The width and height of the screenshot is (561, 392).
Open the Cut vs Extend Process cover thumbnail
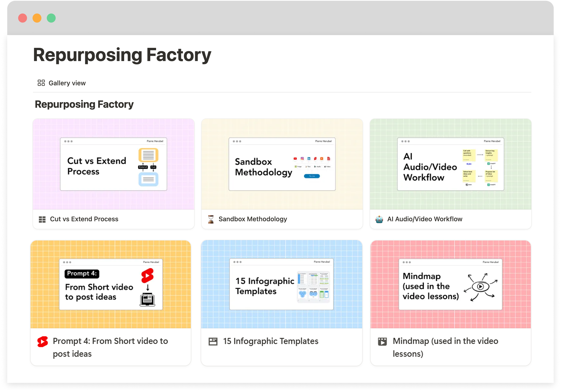click(114, 164)
